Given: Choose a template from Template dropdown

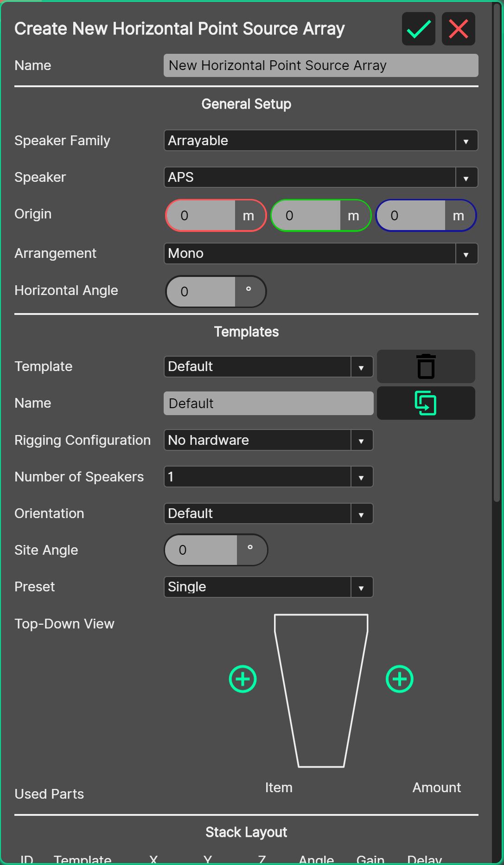Looking at the screenshot, I should point(268,366).
